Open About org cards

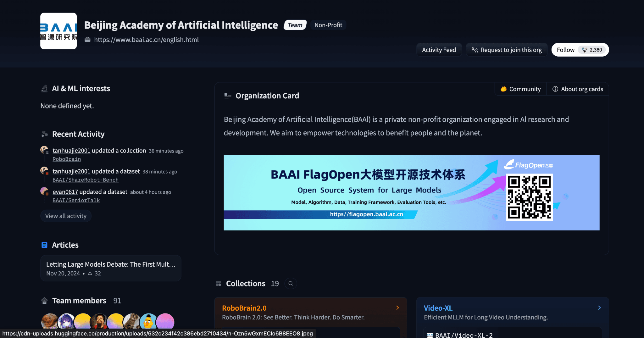pyautogui.click(x=578, y=89)
